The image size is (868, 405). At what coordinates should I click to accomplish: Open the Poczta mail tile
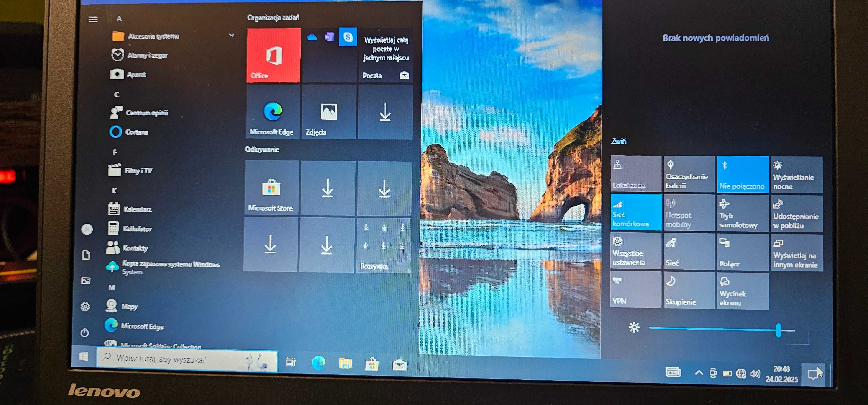click(385, 56)
